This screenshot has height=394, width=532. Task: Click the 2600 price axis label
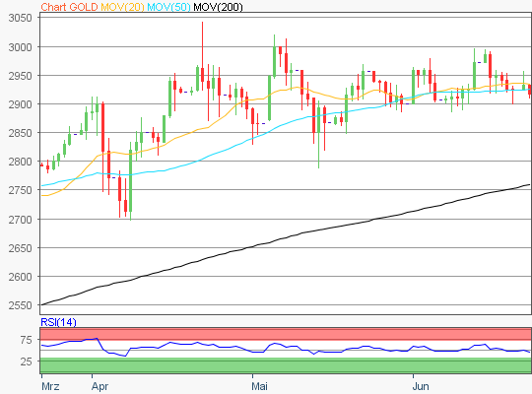20,277
